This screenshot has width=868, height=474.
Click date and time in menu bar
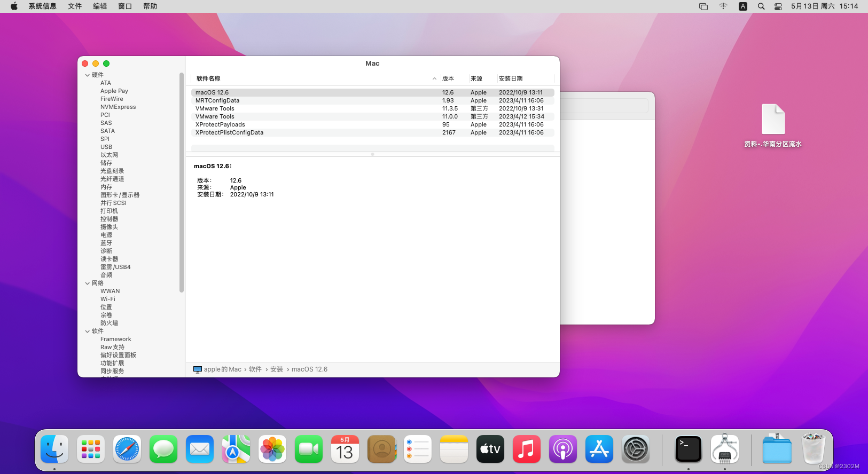pyautogui.click(x=824, y=6)
